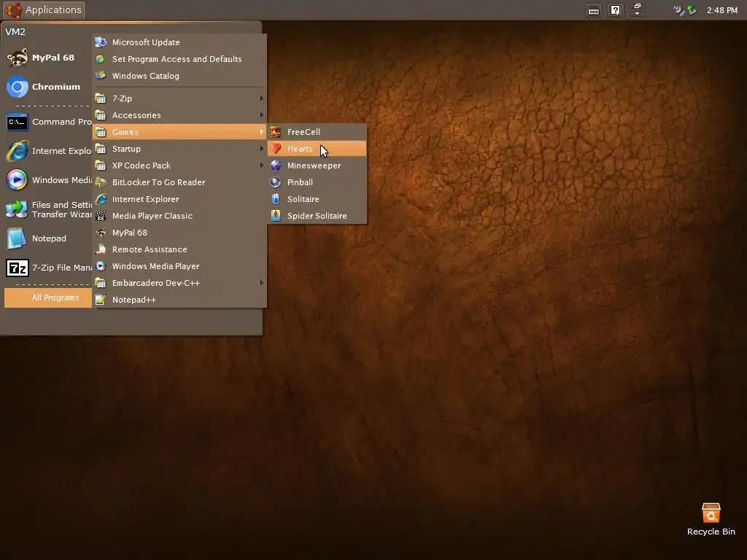Click the Games submenu arrow
Viewport: 747px width, 560px height.
261,132
